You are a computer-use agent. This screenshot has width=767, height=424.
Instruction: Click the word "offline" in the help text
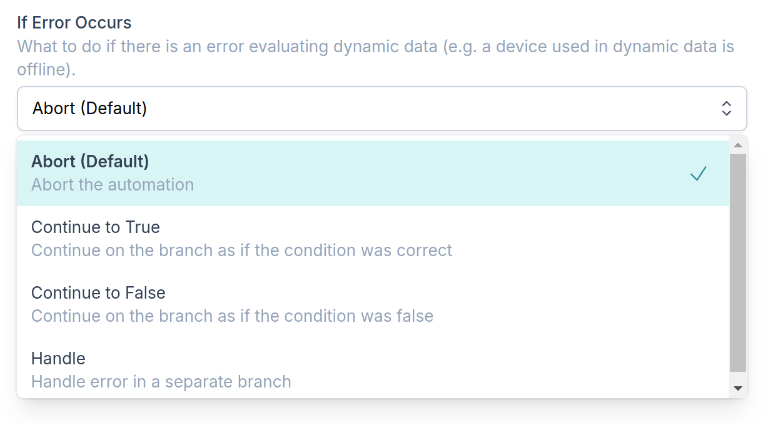pyautogui.click(x=43, y=70)
